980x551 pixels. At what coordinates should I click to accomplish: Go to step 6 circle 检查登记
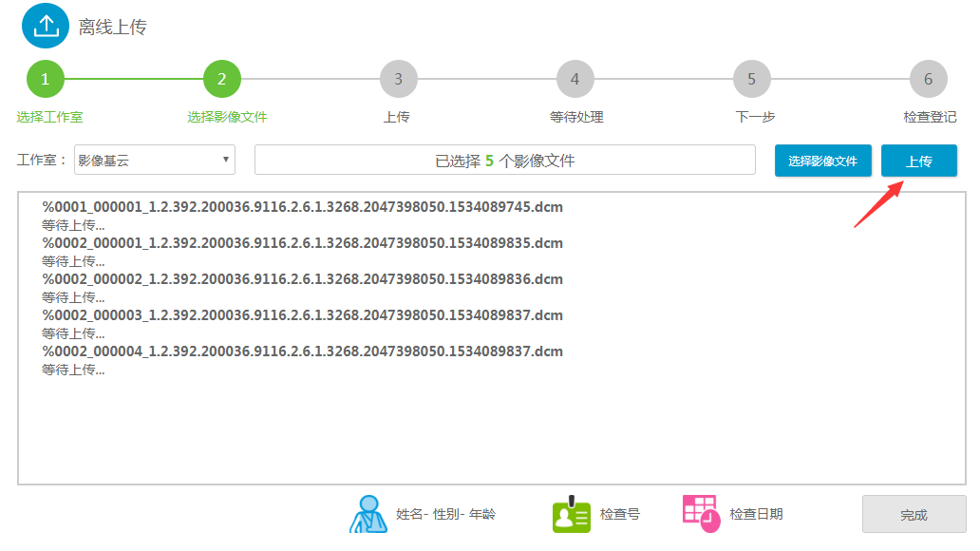[x=929, y=79]
